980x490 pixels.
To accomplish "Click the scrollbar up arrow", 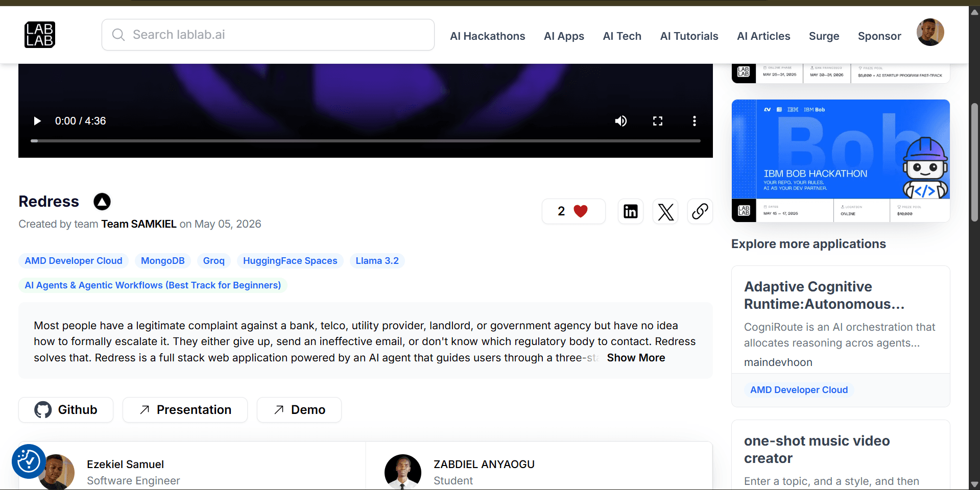I will [974, 12].
